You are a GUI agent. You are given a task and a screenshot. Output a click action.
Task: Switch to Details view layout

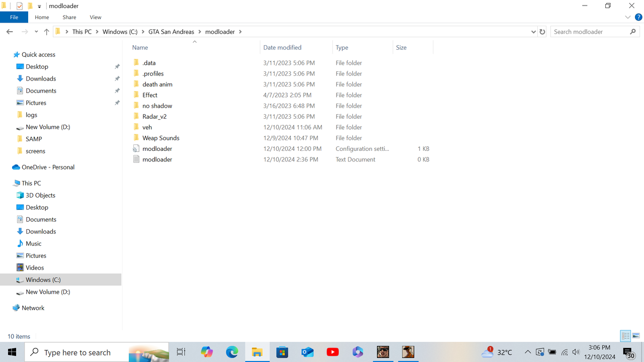[x=625, y=336]
